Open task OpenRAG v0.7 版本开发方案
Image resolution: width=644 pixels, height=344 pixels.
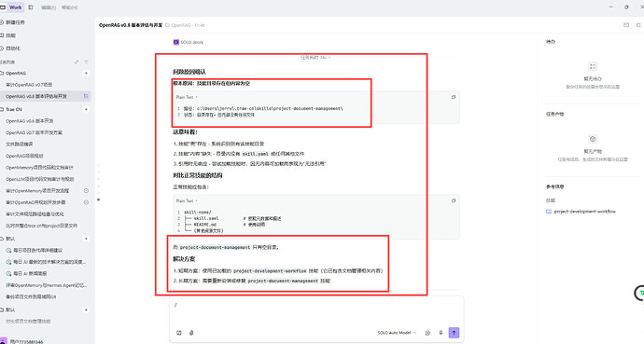click(35, 132)
